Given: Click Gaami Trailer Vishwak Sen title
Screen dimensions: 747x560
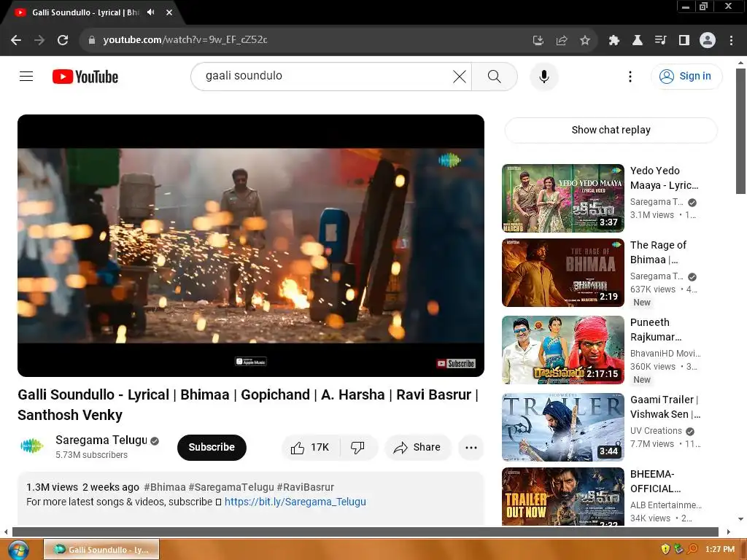Looking at the screenshot, I should pos(665,407).
